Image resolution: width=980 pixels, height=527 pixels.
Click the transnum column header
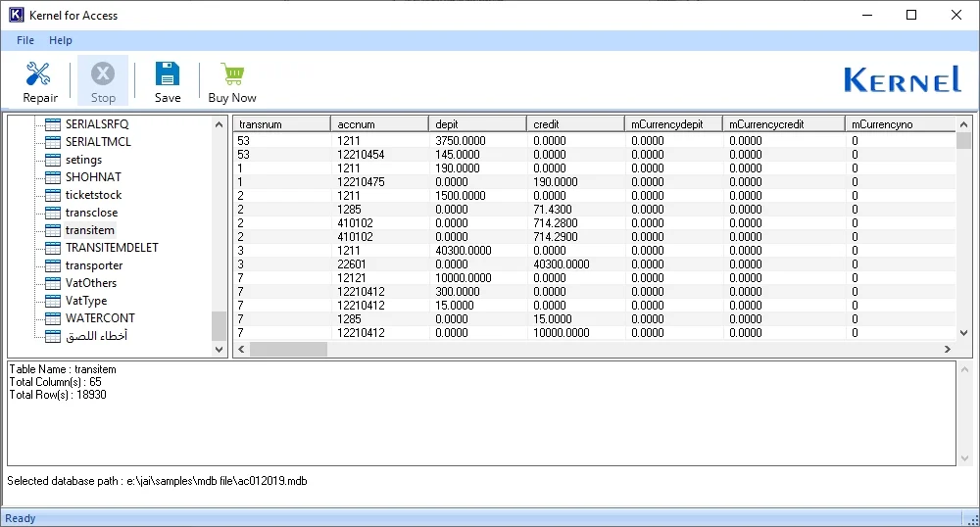pyautogui.click(x=282, y=124)
